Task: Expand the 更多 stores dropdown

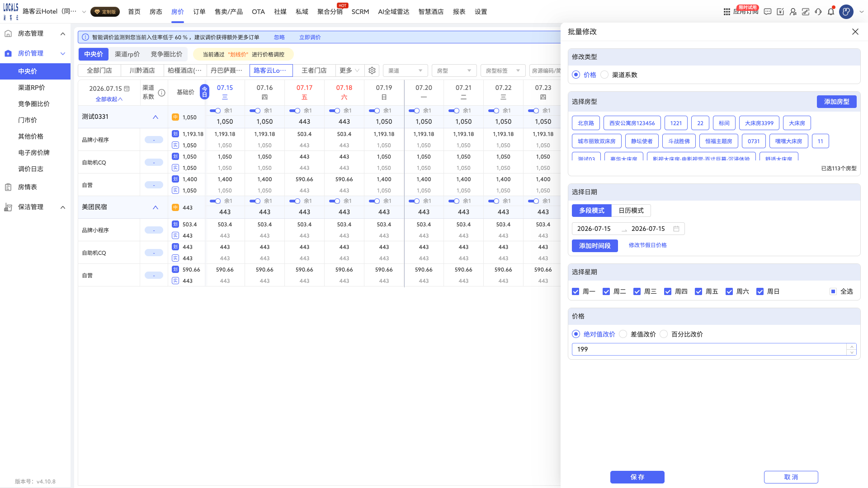Action: pyautogui.click(x=349, y=70)
